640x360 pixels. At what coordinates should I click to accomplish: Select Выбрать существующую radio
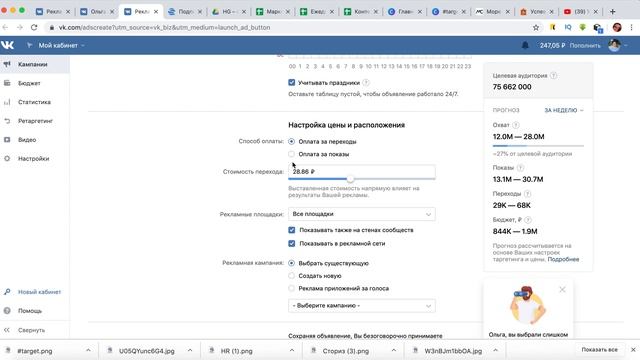291,263
